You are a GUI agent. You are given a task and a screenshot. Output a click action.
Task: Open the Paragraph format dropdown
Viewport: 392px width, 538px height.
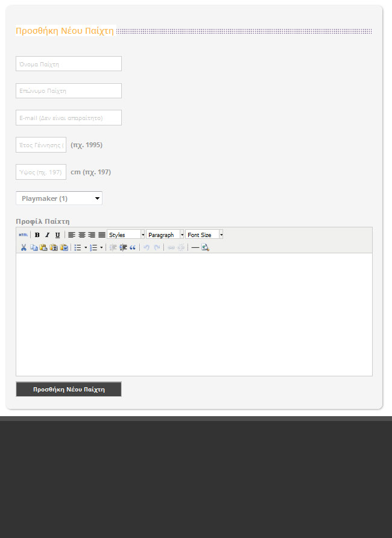(165, 235)
